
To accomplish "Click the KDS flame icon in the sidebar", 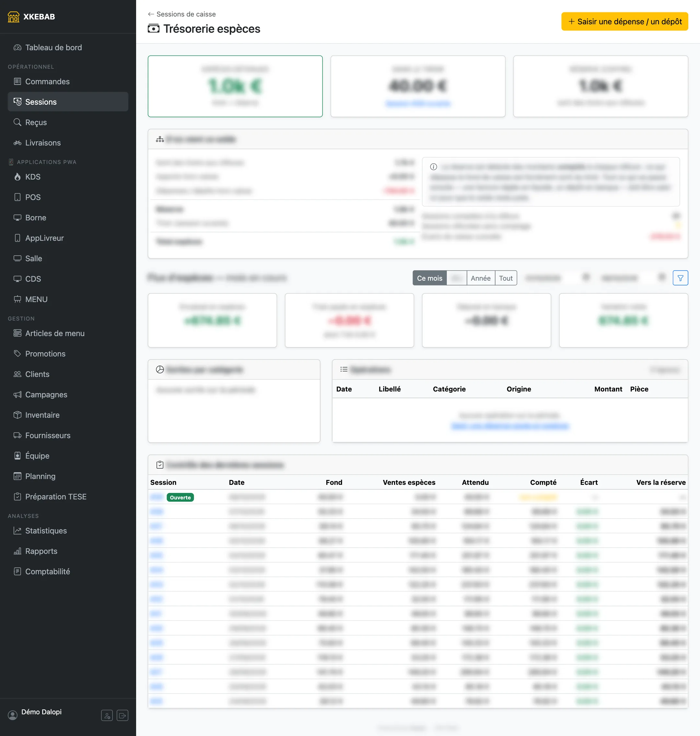I will (x=17, y=177).
